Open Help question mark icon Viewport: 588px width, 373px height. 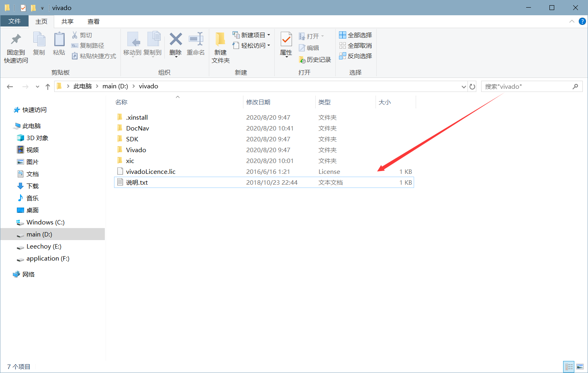coord(582,21)
